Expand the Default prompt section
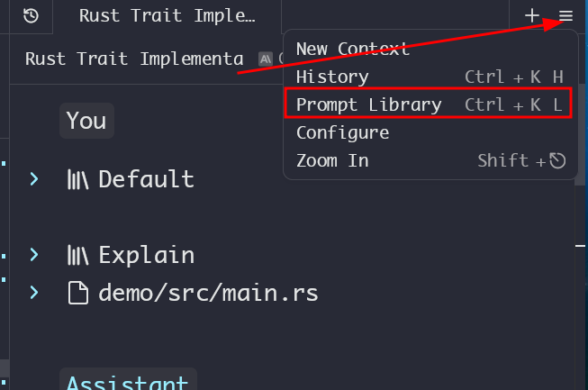The image size is (588, 390). coord(34,179)
